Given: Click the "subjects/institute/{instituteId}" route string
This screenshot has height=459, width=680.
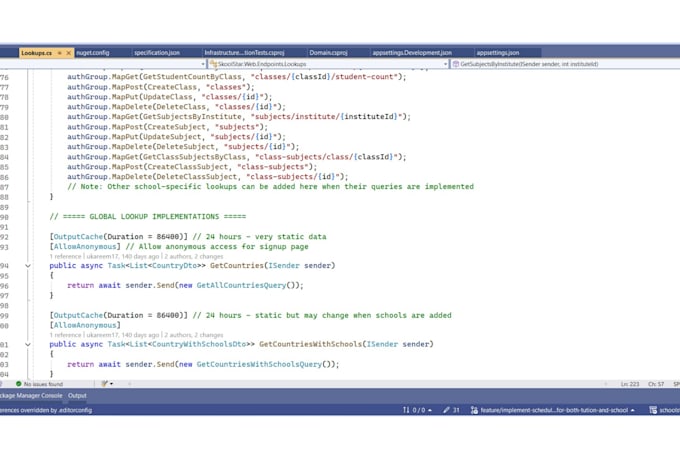Looking at the screenshot, I should point(327,117).
